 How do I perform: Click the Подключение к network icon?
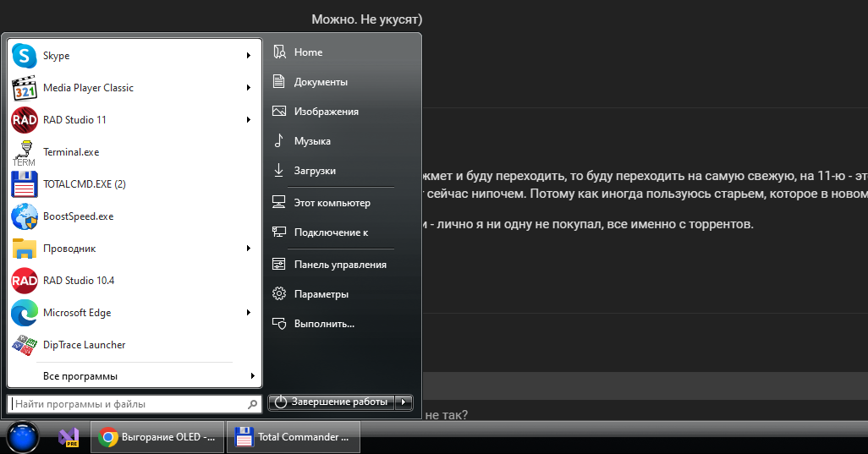point(279,232)
